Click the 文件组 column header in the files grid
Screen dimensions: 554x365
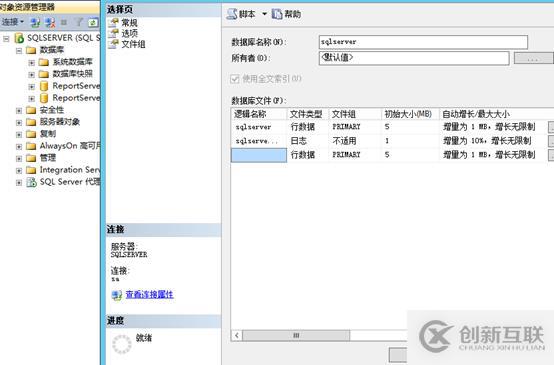click(x=355, y=114)
